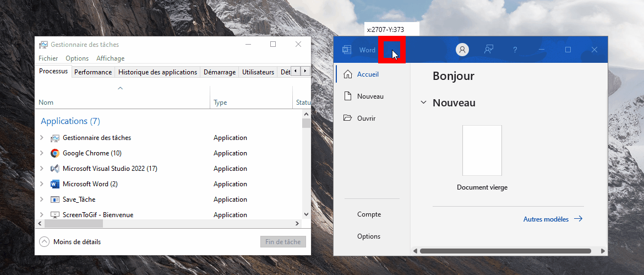The image size is (644, 275).
Task: Click the ScreenToGif process icon
Action: [x=54, y=214]
